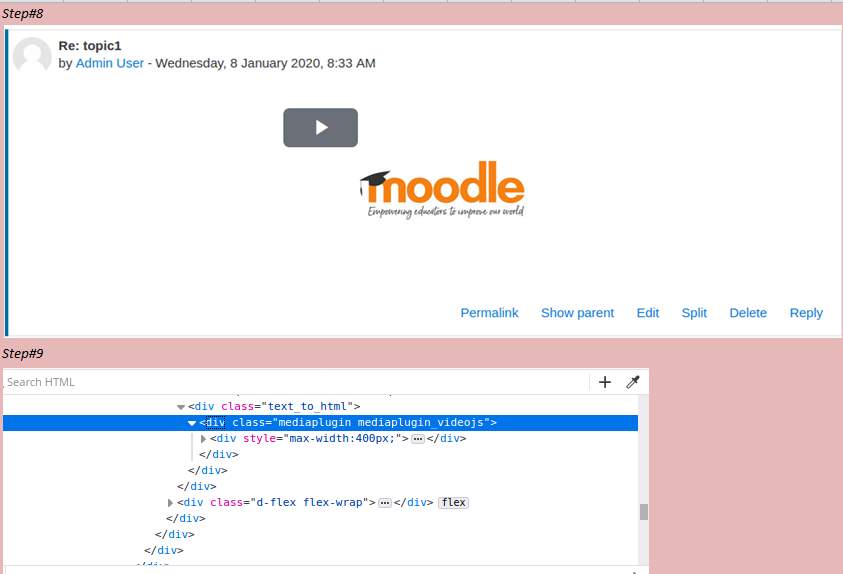The width and height of the screenshot is (843, 574).
Task: Click the ellipsis badge in max-width div
Action: 418,439
